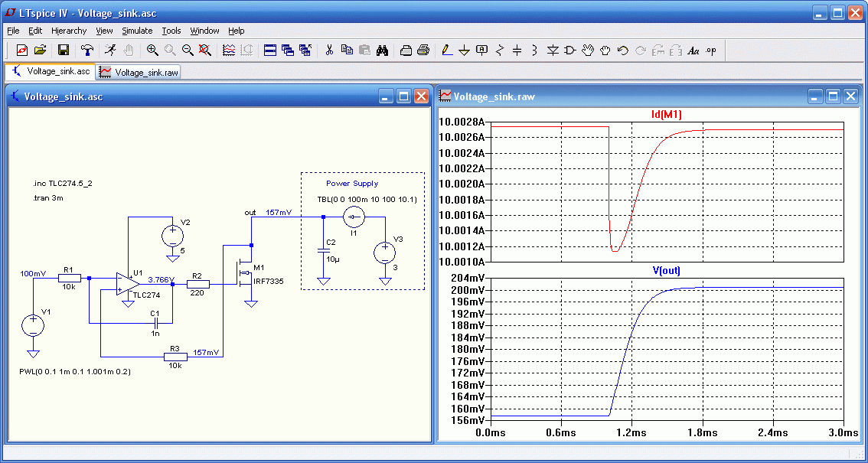The height and width of the screenshot is (463, 868).
Task: Click the IRF7335 MOSFET label
Action: coord(268,282)
